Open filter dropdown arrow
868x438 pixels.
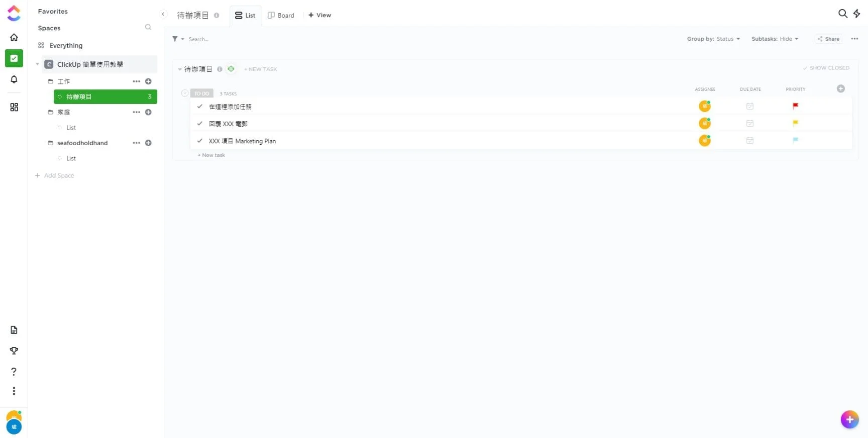coord(183,39)
